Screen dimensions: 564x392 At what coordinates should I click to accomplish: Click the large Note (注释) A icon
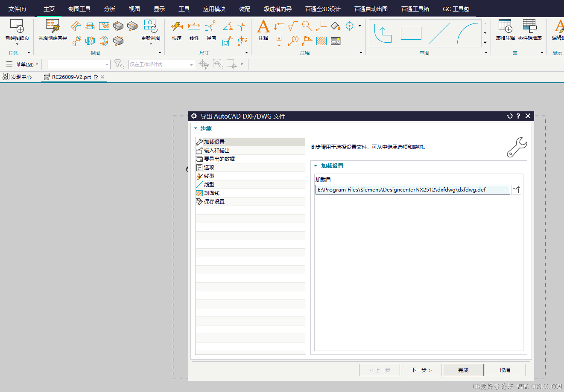[x=263, y=26]
